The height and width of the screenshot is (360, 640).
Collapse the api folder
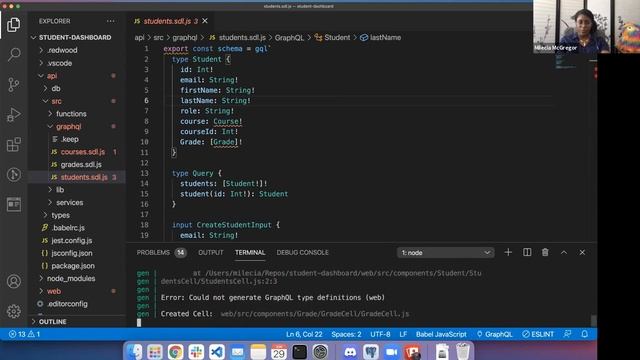tap(51, 76)
